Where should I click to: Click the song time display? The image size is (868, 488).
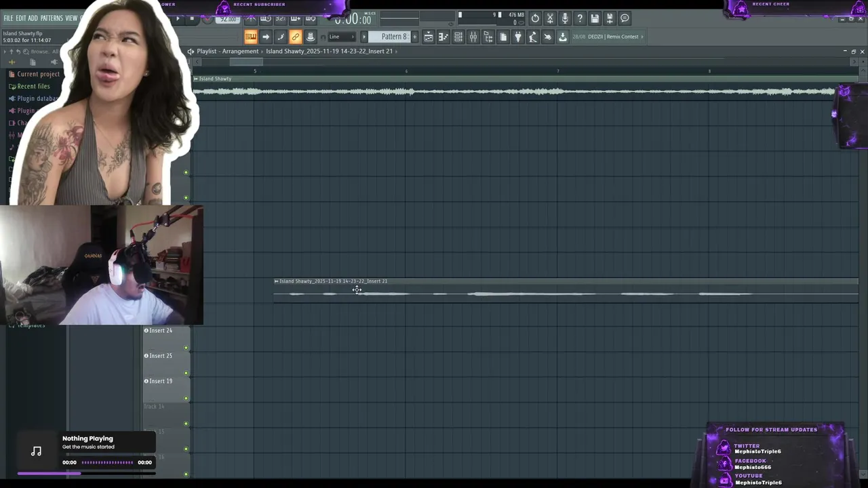pos(353,19)
